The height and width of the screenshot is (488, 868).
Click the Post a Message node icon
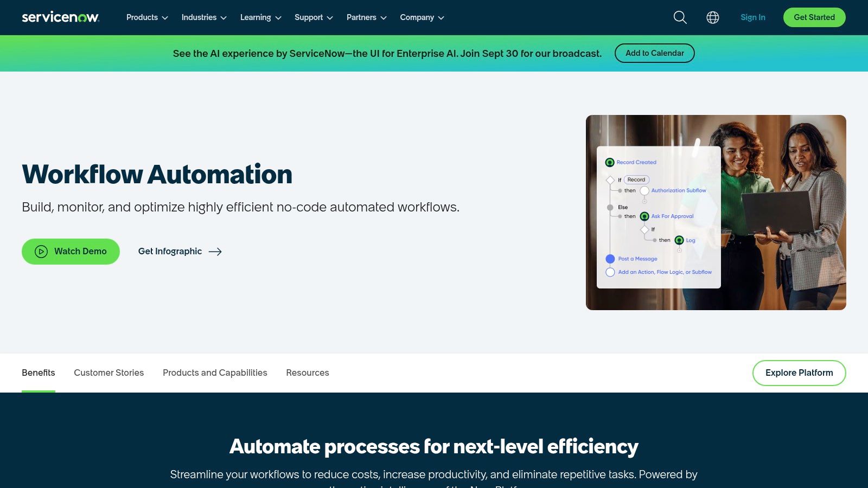(610, 259)
